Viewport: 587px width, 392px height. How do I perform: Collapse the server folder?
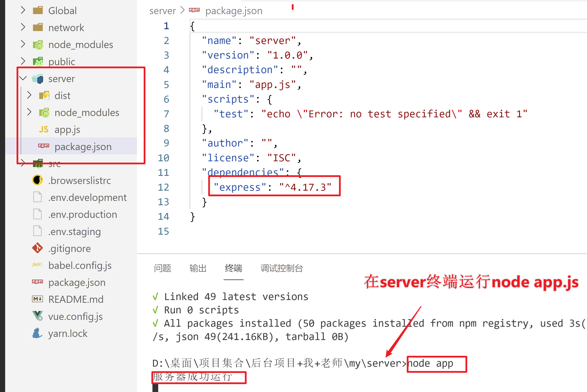tap(23, 78)
